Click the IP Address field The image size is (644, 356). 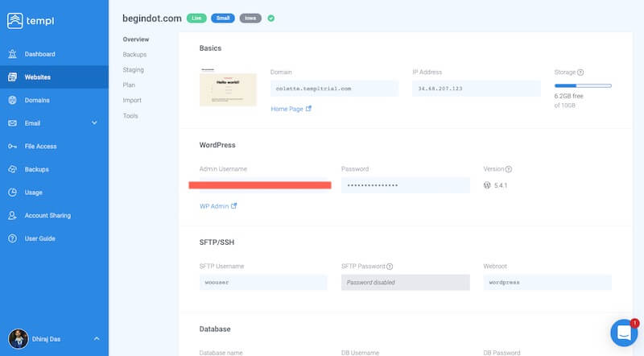[x=477, y=89]
